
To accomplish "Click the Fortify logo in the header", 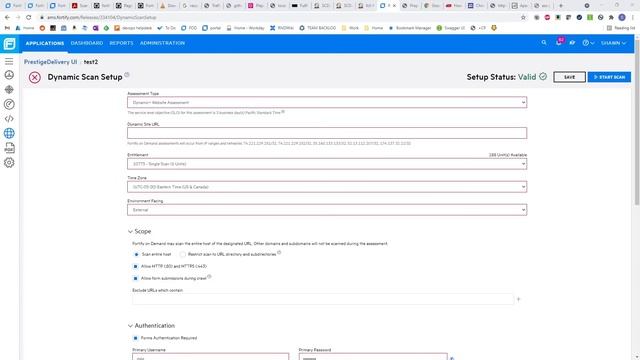I will pos(9,43).
